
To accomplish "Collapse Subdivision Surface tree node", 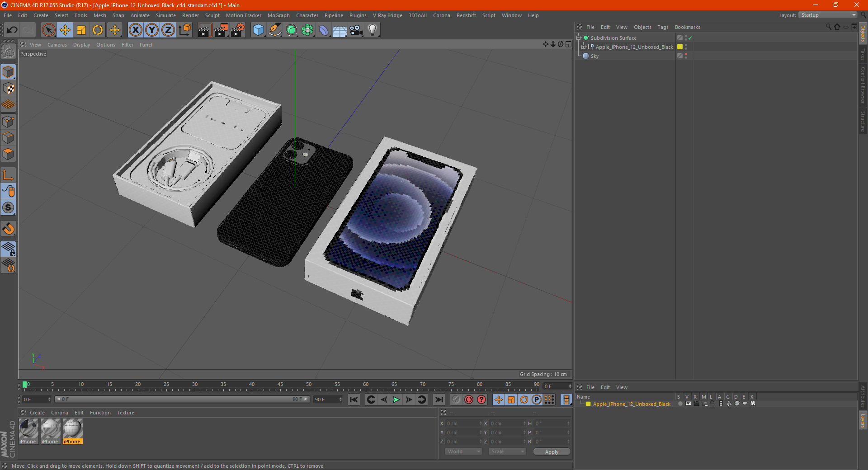I will [578, 38].
